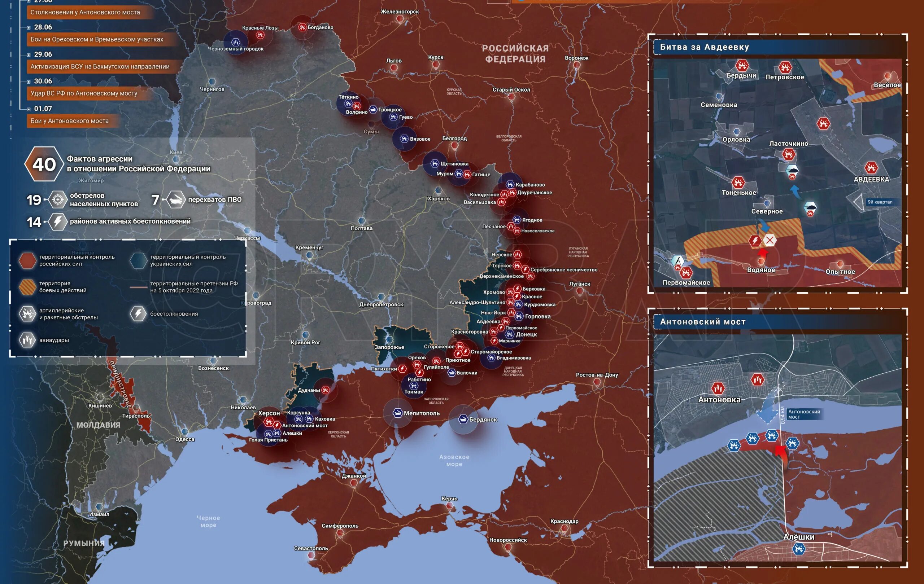Click the blue icon next to Владимировка

click(492, 358)
